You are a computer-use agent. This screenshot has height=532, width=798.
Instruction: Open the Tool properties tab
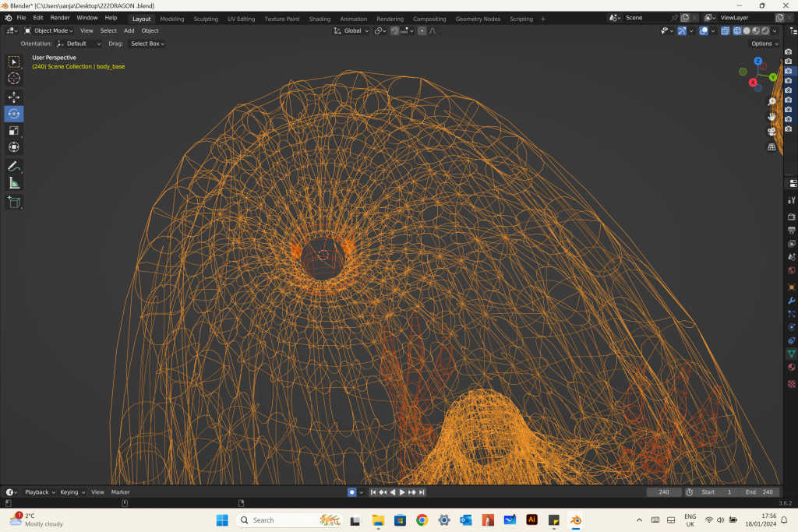click(792, 200)
